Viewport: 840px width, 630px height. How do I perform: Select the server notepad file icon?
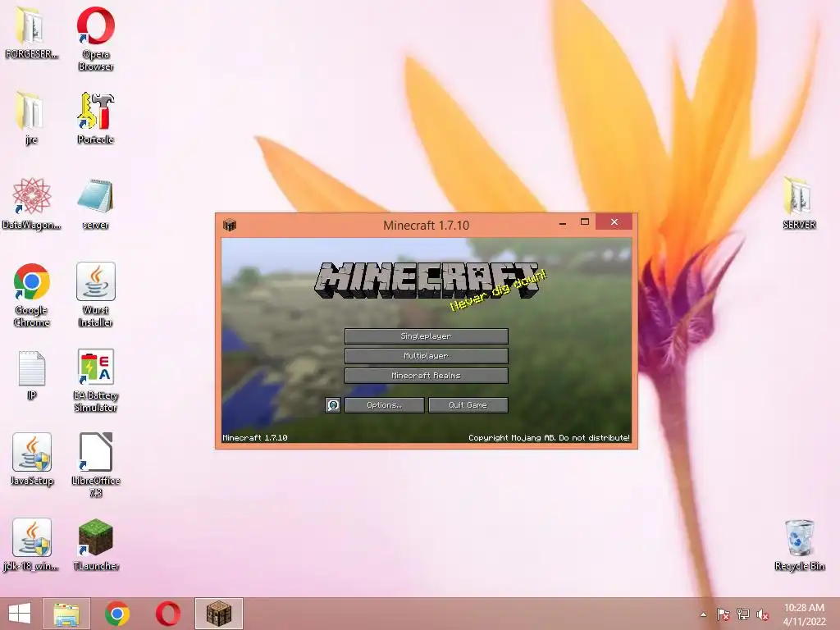tap(96, 203)
